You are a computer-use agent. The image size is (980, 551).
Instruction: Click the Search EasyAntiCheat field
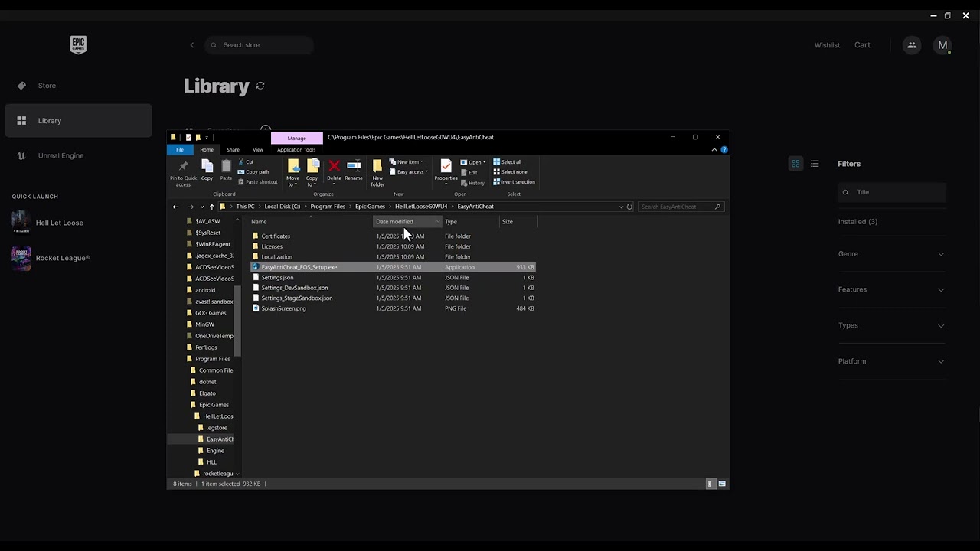pyautogui.click(x=681, y=207)
